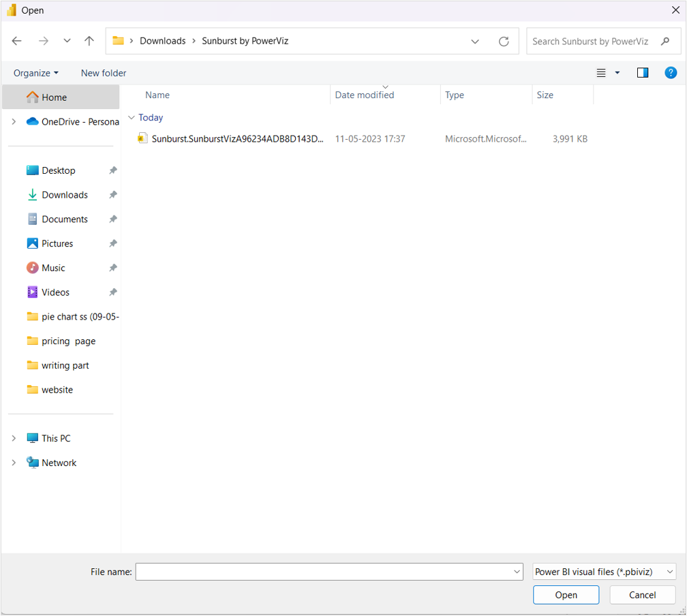Open the help question mark icon

click(671, 73)
